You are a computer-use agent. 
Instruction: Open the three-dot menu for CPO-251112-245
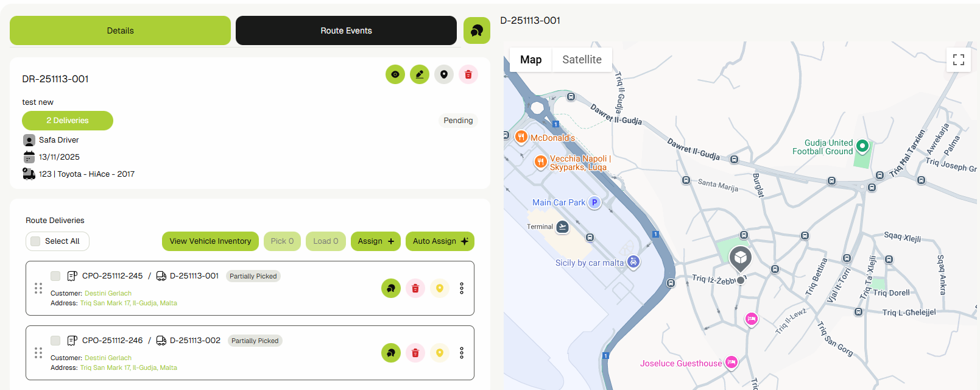[x=462, y=288]
